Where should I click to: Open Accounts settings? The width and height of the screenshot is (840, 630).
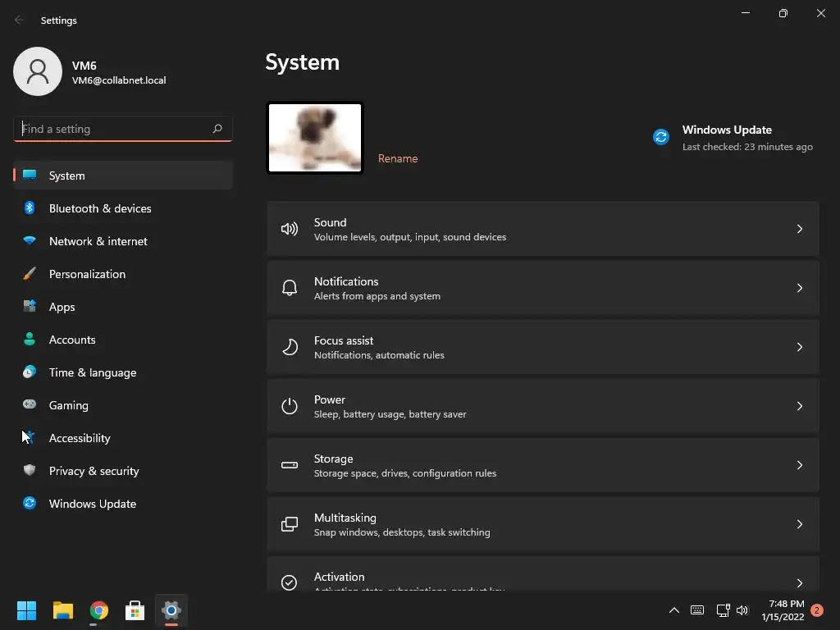pyautogui.click(x=123, y=339)
